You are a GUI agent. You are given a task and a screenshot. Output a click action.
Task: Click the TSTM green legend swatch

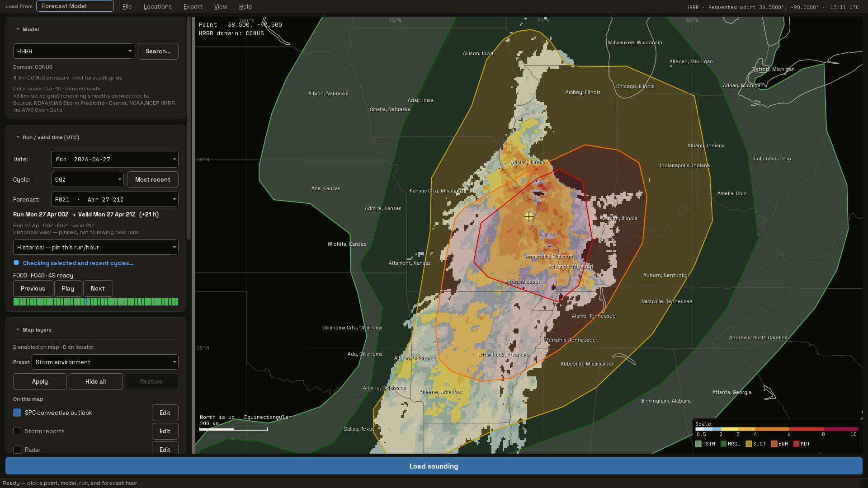pyautogui.click(x=698, y=444)
